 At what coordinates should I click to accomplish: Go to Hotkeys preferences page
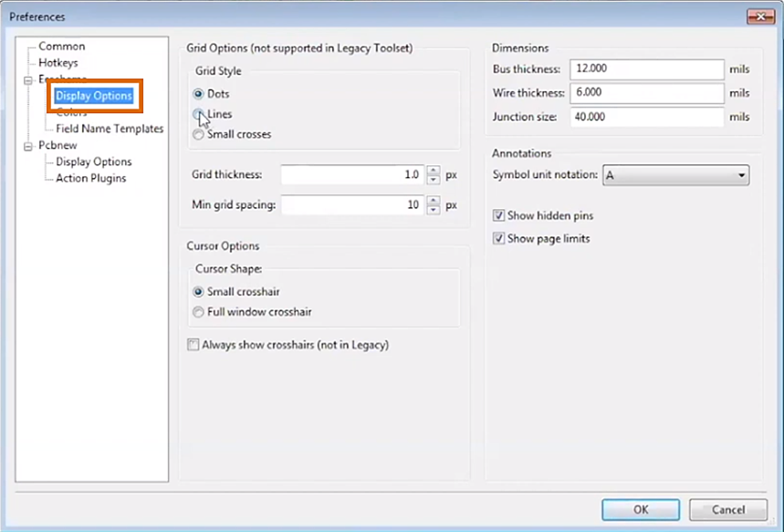click(x=57, y=63)
